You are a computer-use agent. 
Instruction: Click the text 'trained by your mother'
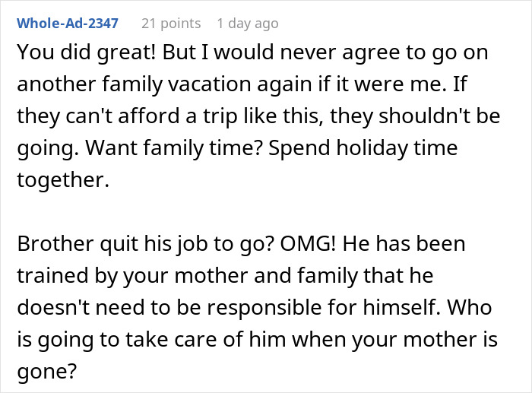pyautogui.click(x=133, y=275)
